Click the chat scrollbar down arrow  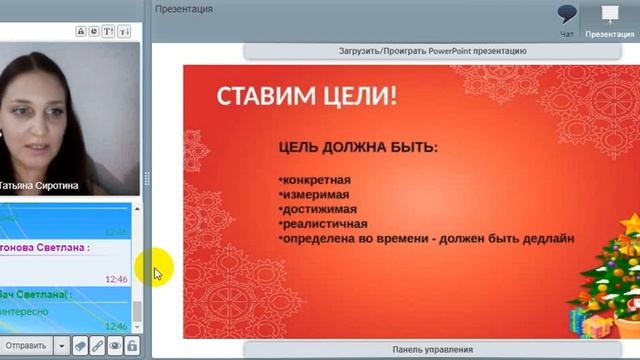click(137, 327)
